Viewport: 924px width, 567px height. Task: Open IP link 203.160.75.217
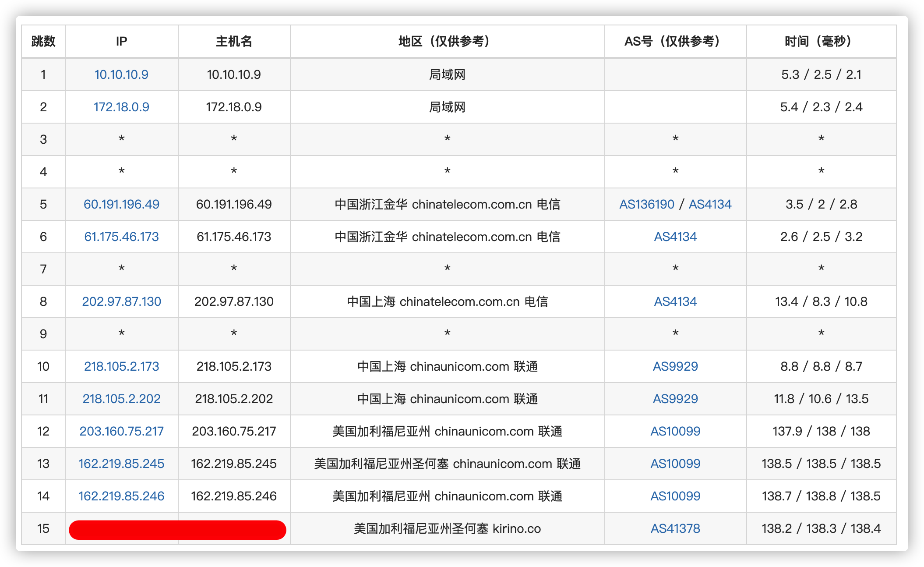(x=121, y=431)
